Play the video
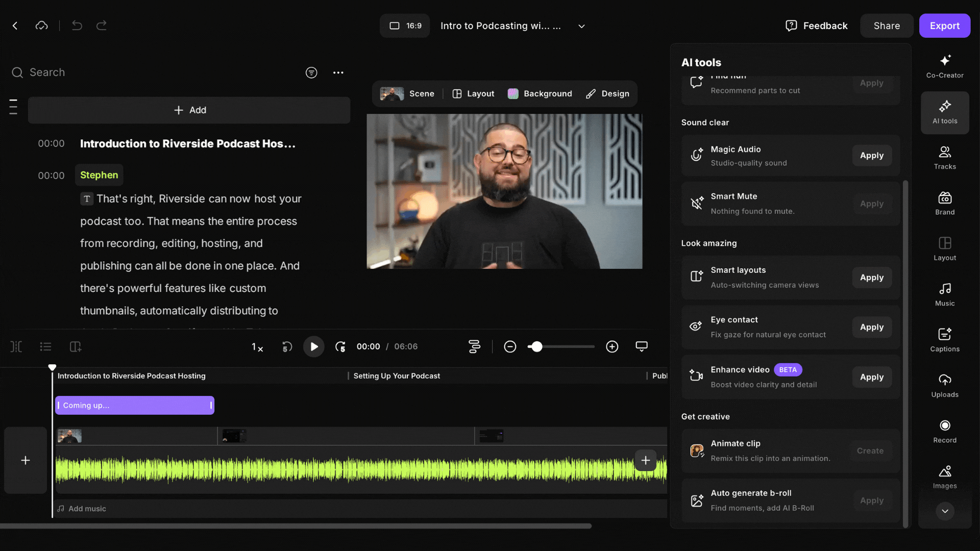This screenshot has height=551, width=980. [314, 347]
